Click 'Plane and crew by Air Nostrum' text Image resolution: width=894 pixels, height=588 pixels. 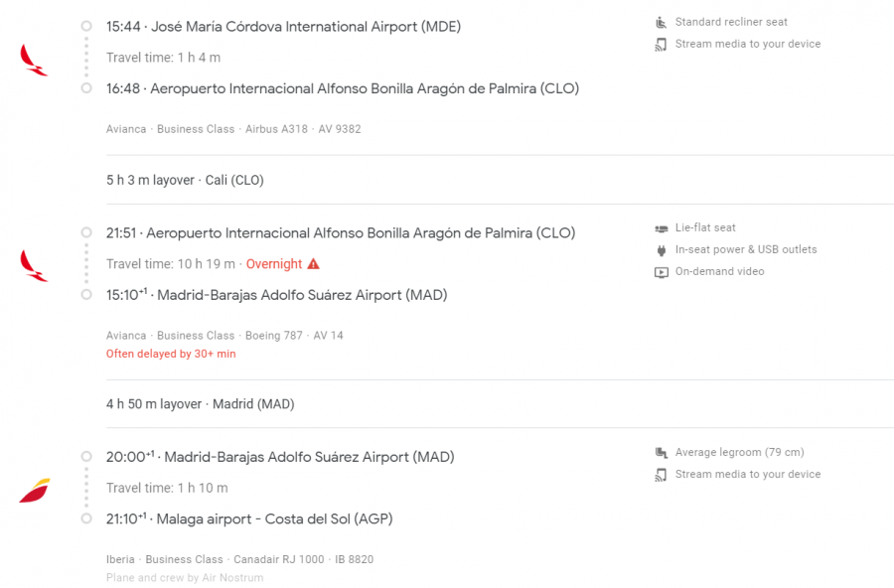click(x=185, y=578)
